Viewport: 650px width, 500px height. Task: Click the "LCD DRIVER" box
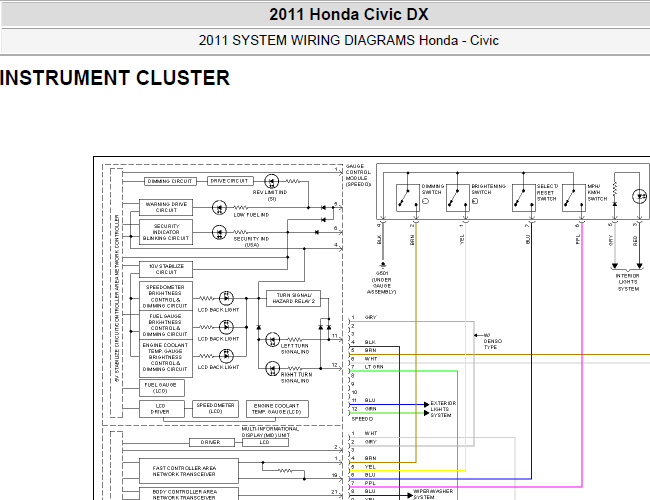pyautogui.click(x=162, y=409)
